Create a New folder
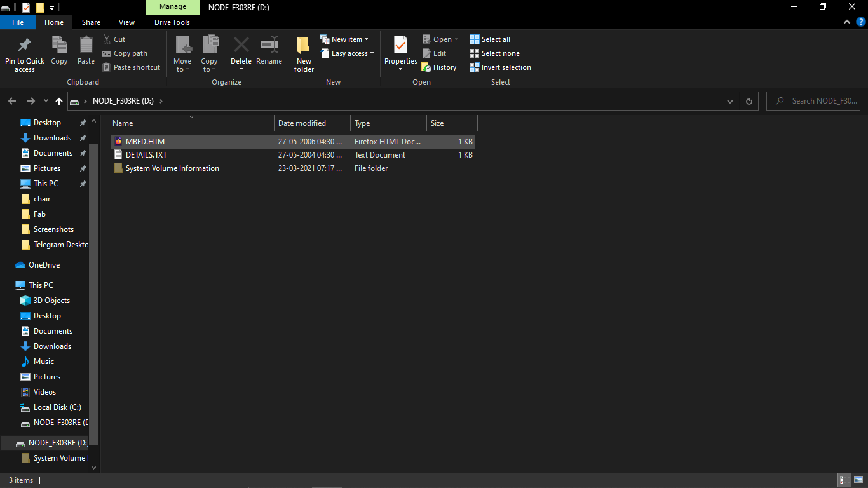868x488 pixels. [304, 55]
